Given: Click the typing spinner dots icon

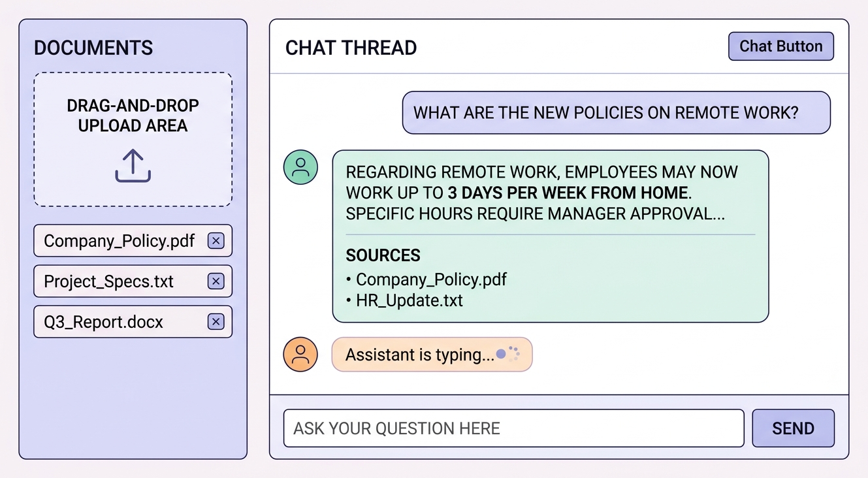Looking at the screenshot, I should point(508,354).
